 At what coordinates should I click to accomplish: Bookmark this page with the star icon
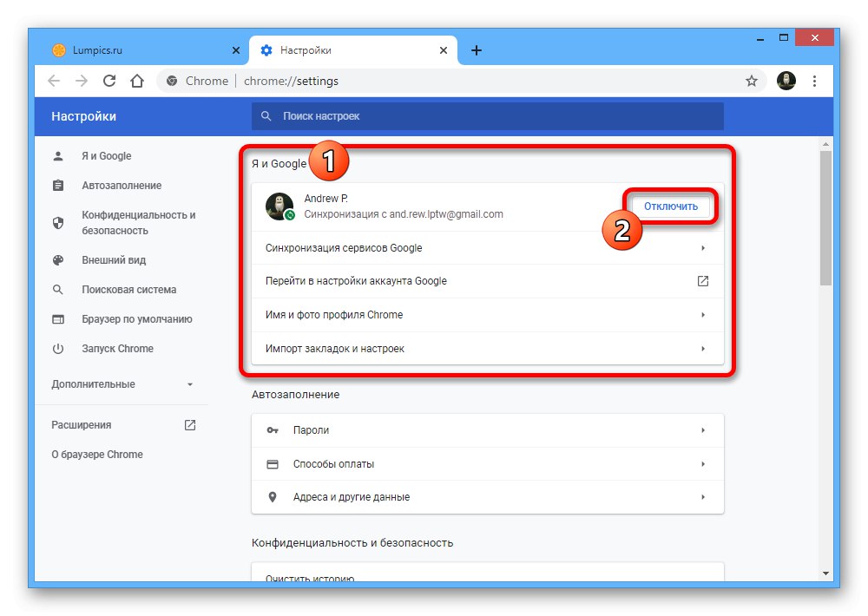pyautogui.click(x=751, y=81)
